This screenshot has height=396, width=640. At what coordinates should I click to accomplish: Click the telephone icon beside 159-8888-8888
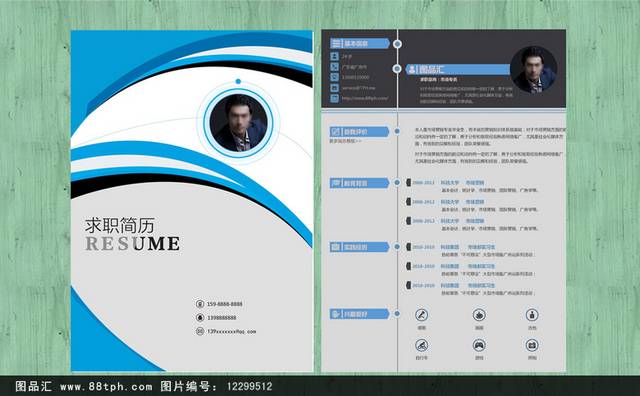pyautogui.click(x=200, y=304)
